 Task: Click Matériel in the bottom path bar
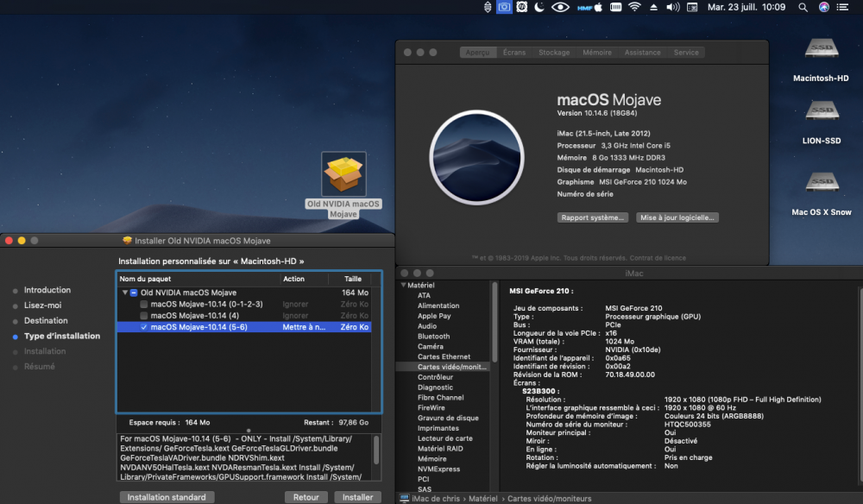pos(482,499)
